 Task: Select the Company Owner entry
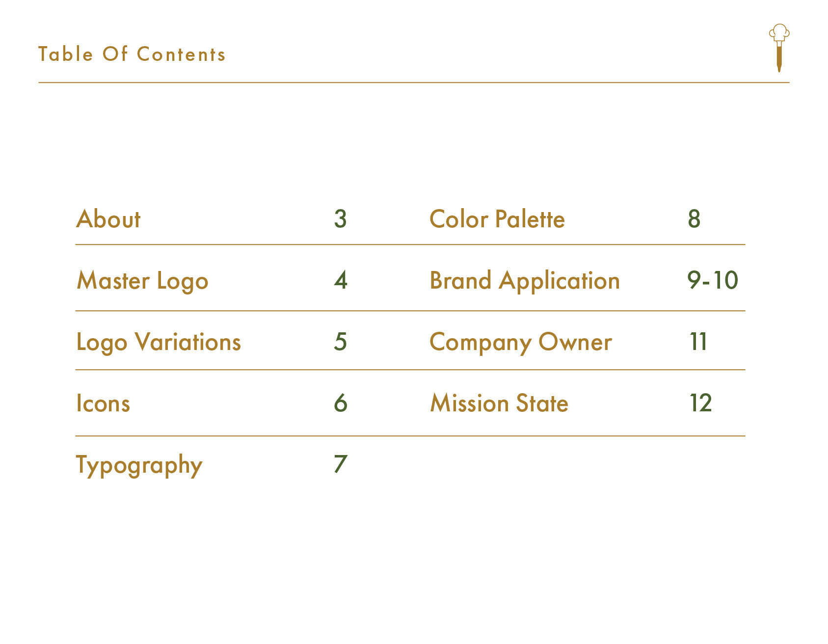pos(521,343)
